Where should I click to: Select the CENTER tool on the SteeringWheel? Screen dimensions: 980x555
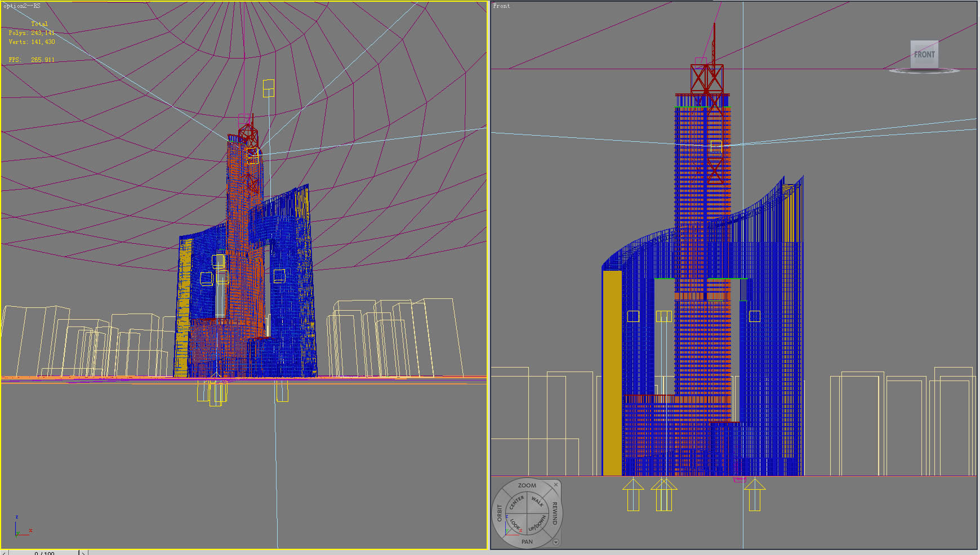(x=516, y=503)
